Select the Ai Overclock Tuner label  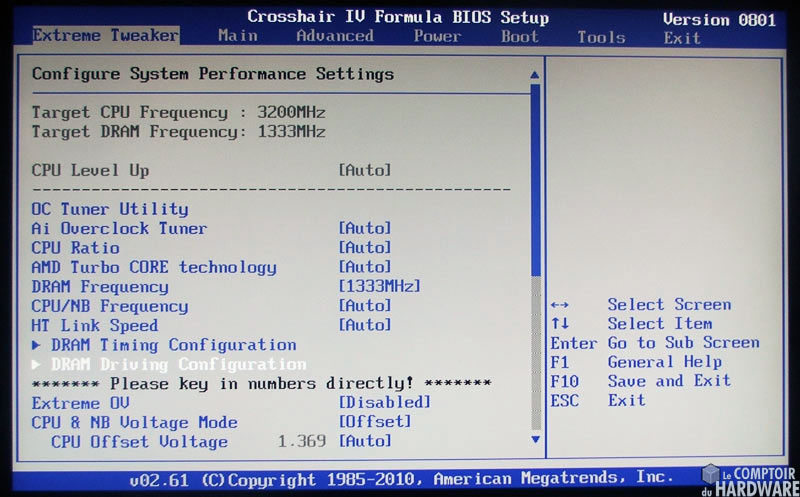(x=119, y=228)
